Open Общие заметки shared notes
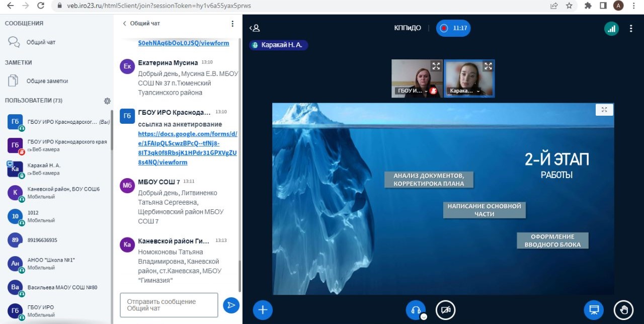 point(47,81)
